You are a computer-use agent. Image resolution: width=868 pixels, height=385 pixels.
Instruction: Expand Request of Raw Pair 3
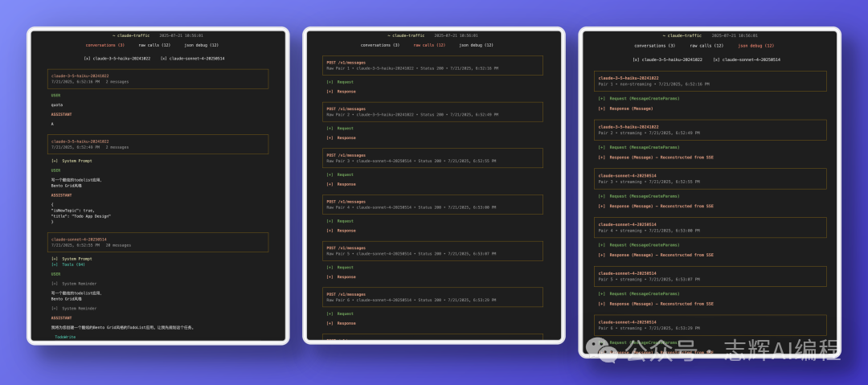[340, 174]
